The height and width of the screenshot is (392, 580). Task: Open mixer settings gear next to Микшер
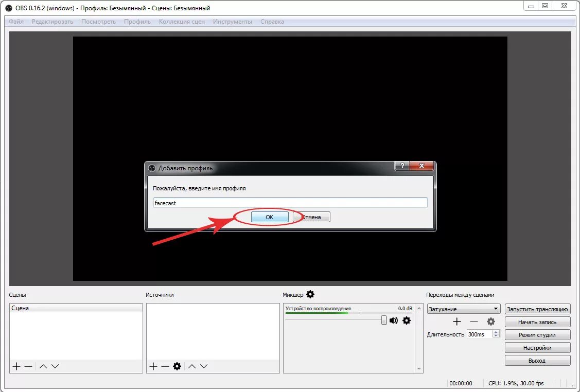tap(310, 294)
